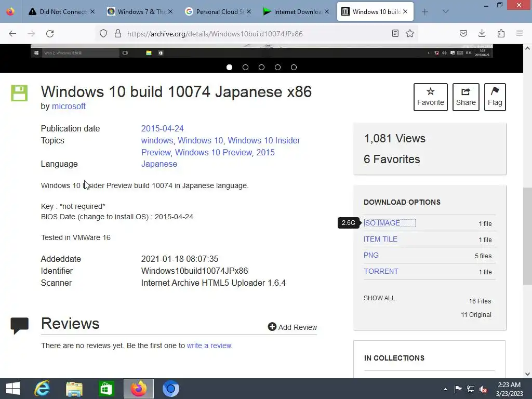This screenshot has width=532, height=399.
Task: Open the microsoft author link
Action: click(x=69, y=106)
